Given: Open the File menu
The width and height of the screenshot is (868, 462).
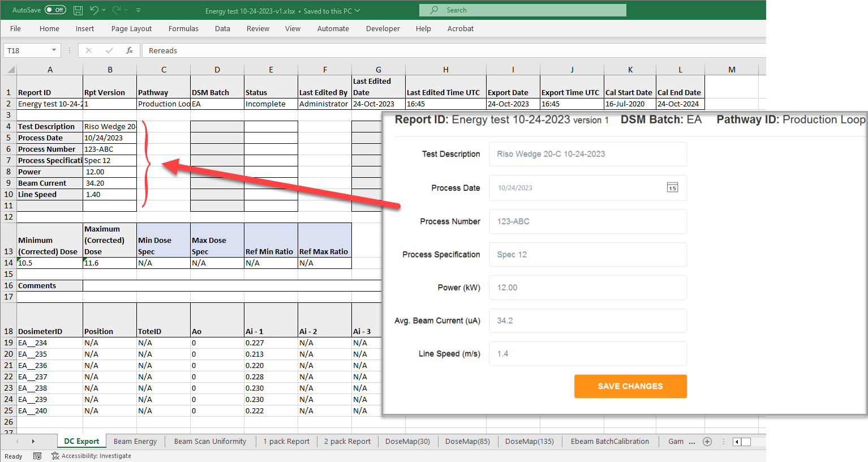Looking at the screenshot, I should pyautogui.click(x=15, y=28).
